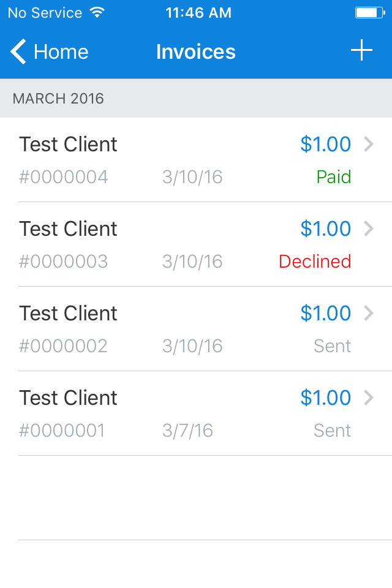Create a new invoice with the plus icon
The width and height of the screenshot is (392, 588).
(x=361, y=51)
